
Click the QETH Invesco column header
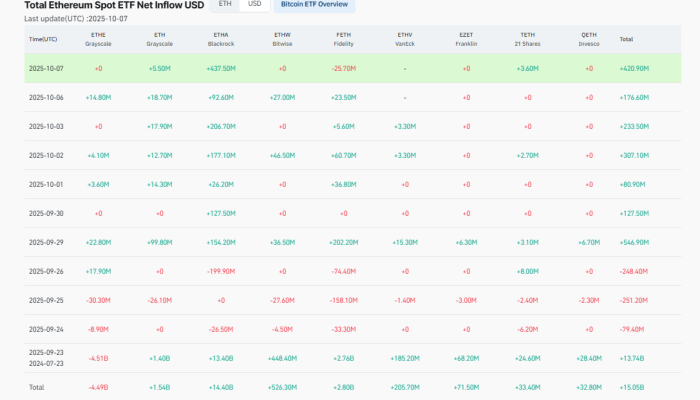point(588,39)
